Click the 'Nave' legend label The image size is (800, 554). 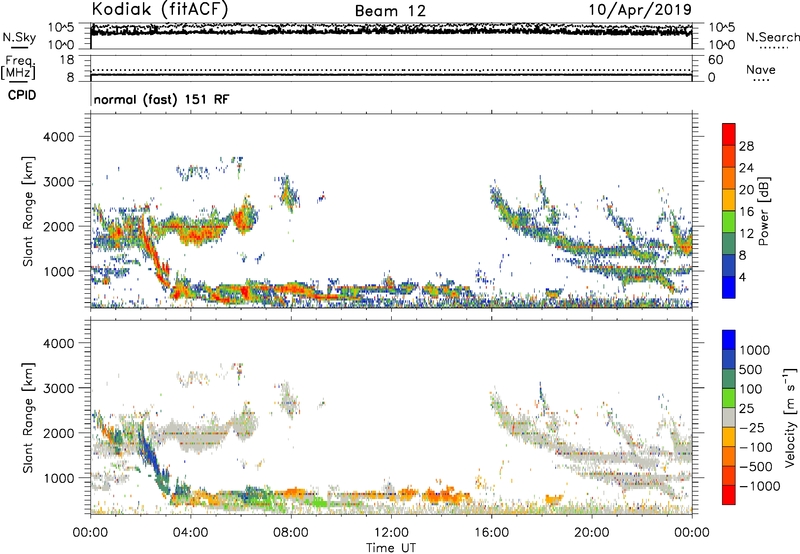click(761, 69)
